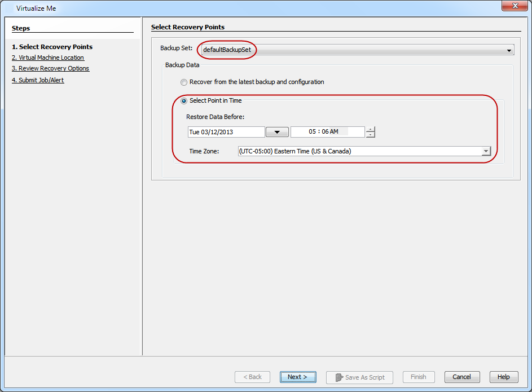Open step '3. Review Recovery Options'
The height and width of the screenshot is (392, 532).
(x=50, y=68)
